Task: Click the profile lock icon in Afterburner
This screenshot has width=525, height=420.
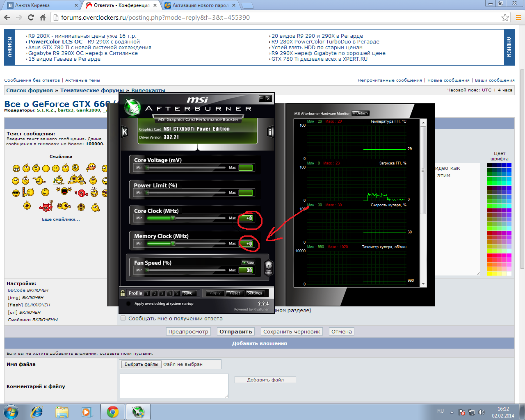Action: click(x=123, y=293)
